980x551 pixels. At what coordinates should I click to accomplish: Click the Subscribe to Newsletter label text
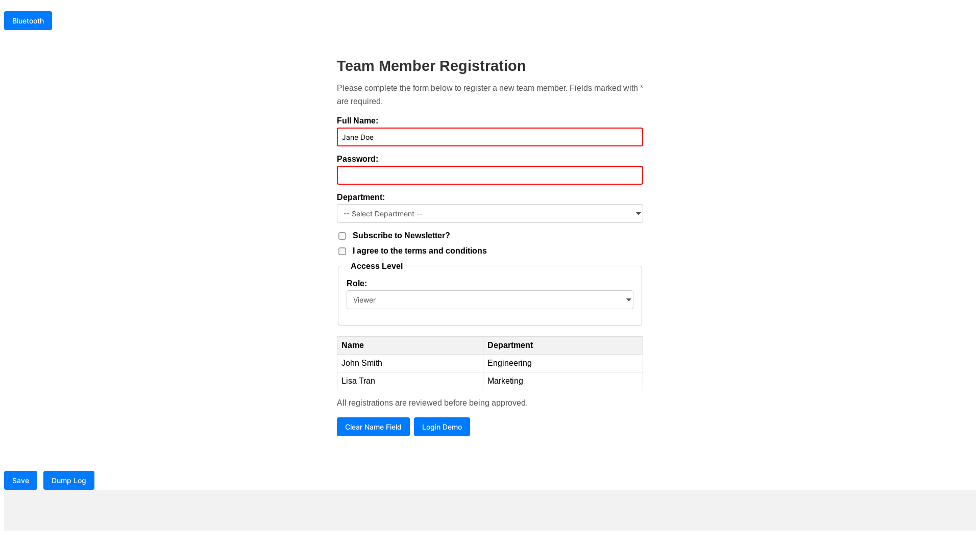(401, 236)
